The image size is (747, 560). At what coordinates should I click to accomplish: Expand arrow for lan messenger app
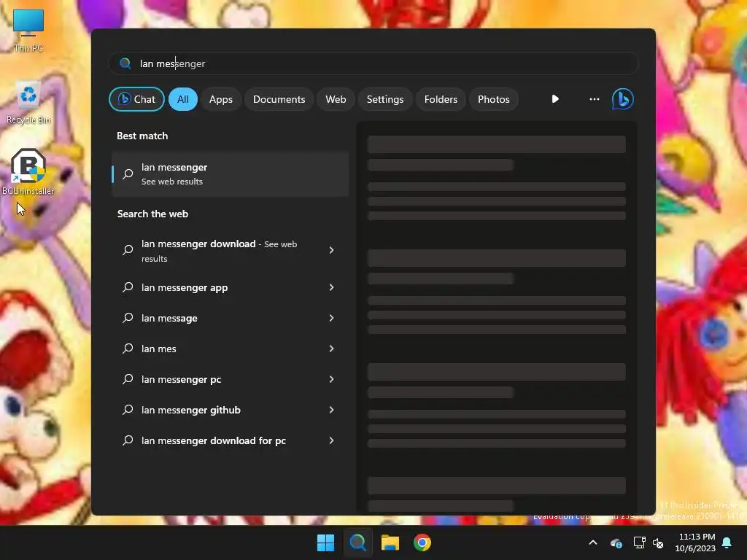pos(332,287)
